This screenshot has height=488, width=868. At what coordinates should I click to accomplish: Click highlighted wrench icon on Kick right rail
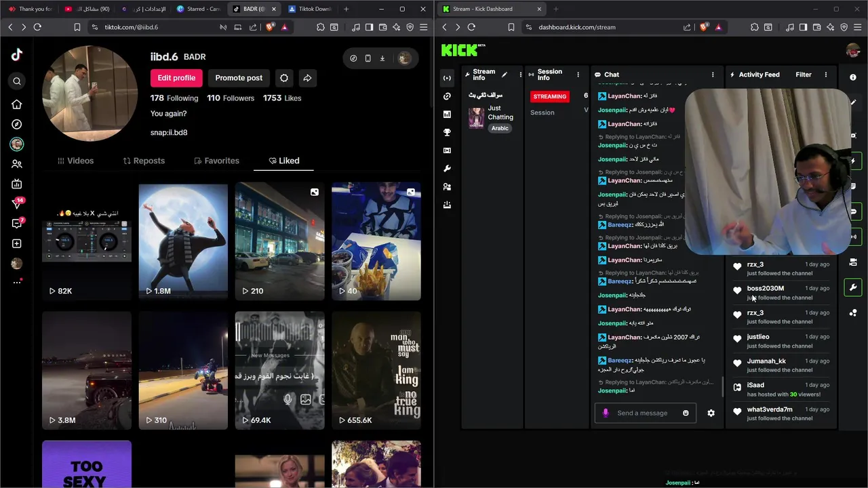(x=853, y=287)
